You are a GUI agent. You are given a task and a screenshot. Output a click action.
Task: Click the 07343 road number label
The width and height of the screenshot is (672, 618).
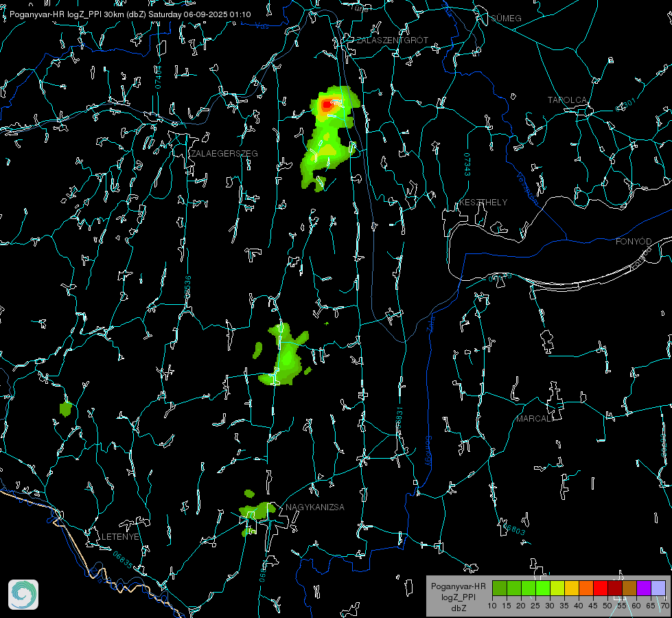467,165
